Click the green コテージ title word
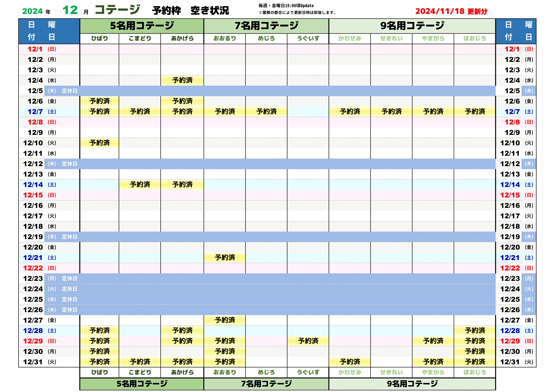This screenshot has width=555, height=392. pos(117,10)
